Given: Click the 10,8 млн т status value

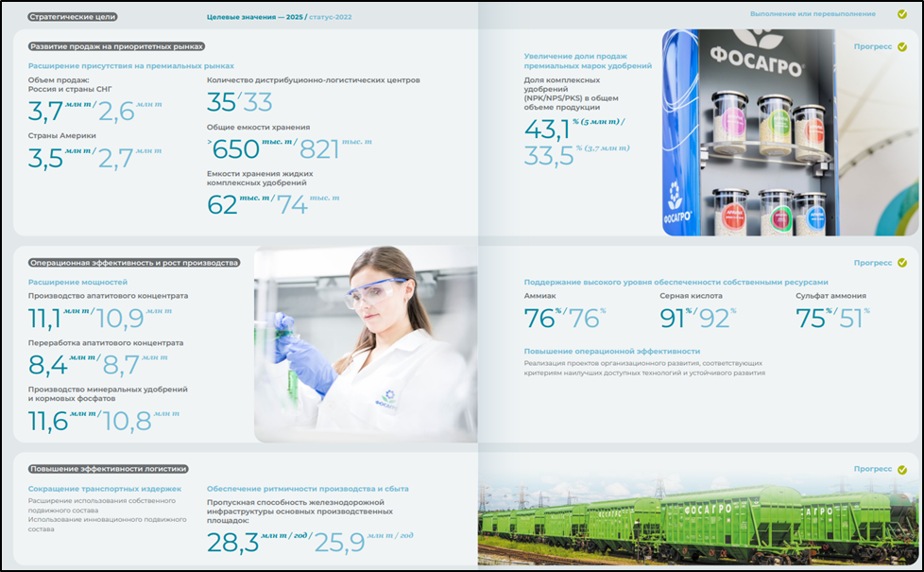Looking at the screenshot, I should coord(141,421).
